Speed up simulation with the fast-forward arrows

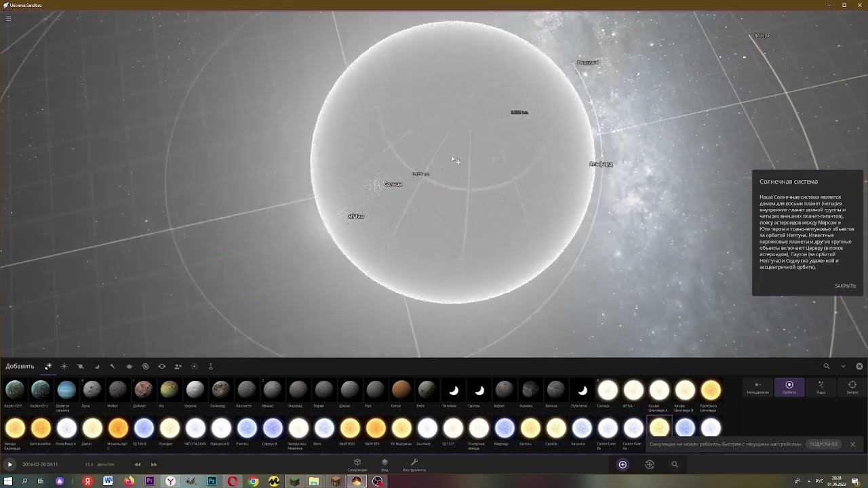tap(154, 464)
